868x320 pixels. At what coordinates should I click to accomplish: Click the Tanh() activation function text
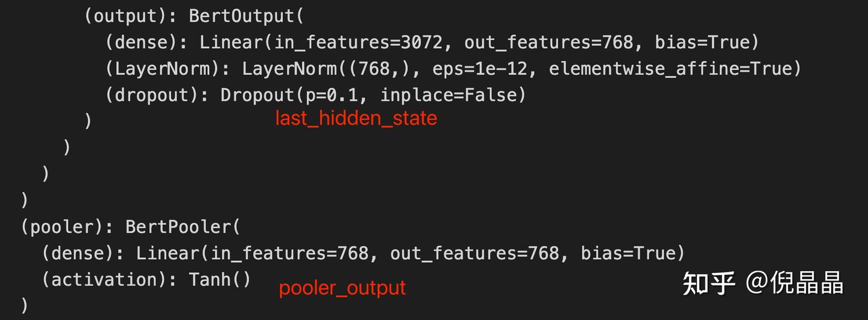(219, 280)
